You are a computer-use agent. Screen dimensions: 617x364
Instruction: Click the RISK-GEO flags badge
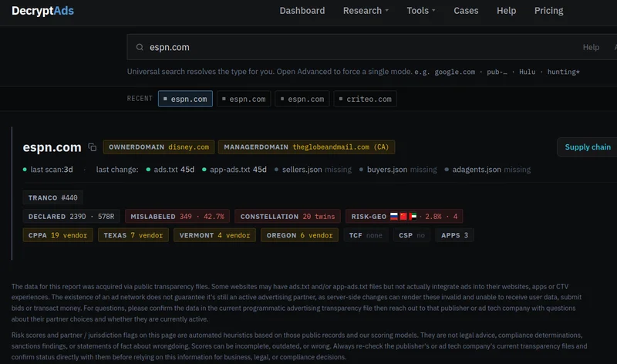click(404, 217)
